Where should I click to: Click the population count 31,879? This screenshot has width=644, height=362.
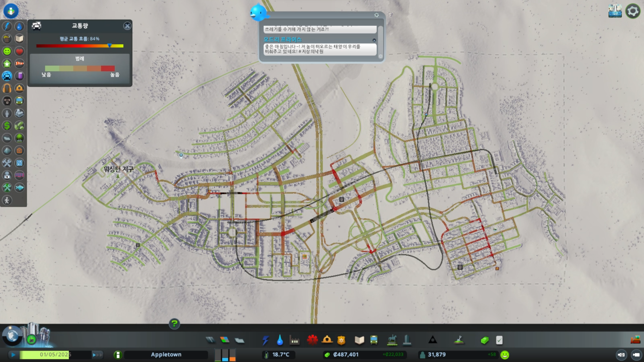pos(436,355)
